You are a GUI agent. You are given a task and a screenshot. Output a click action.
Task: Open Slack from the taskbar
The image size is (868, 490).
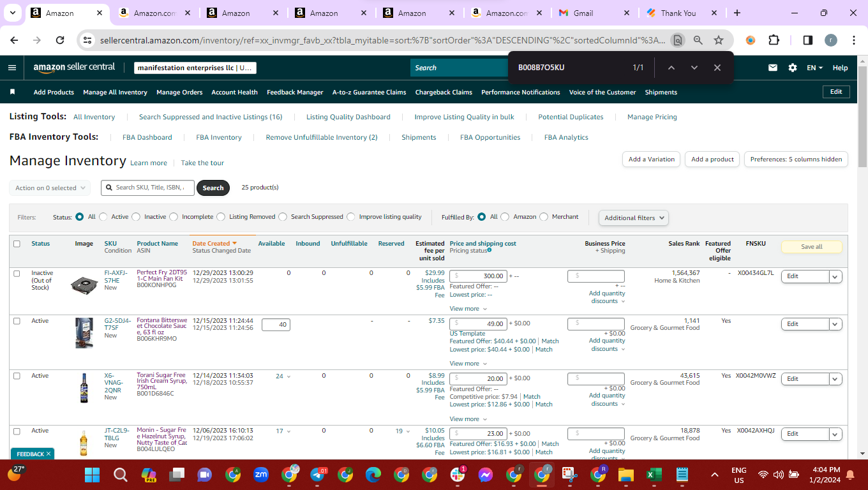point(458,475)
